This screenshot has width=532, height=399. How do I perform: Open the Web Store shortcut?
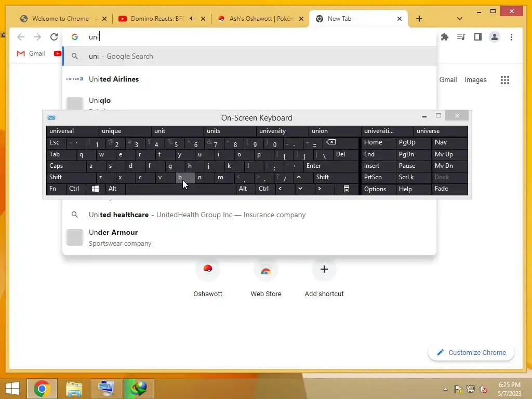(x=266, y=279)
